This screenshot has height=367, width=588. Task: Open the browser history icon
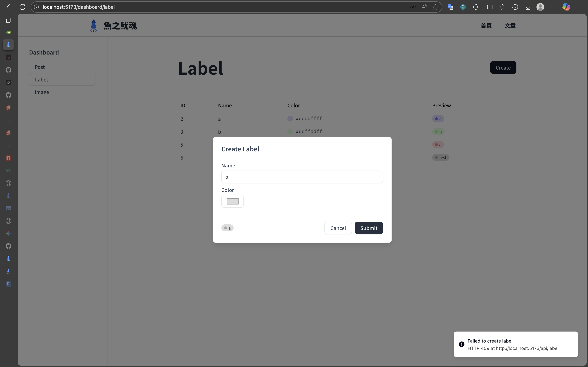coord(515,7)
